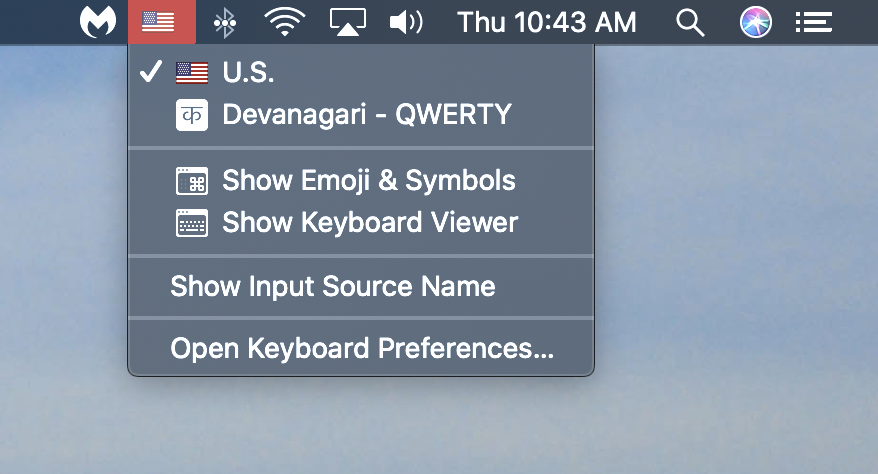Choose Show Keyboard Viewer
878x474 pixels.
361,223
